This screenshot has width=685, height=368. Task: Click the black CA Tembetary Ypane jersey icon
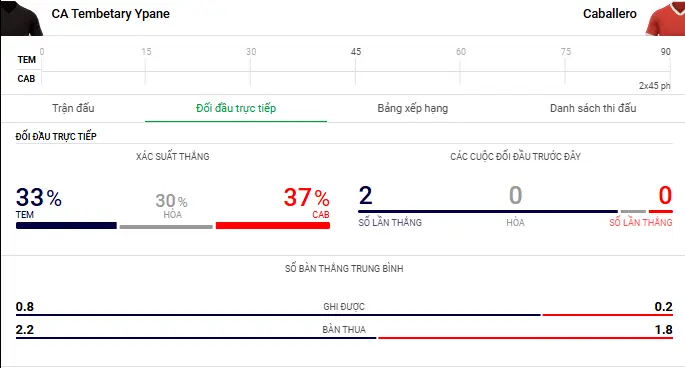[x=22, y=17]
